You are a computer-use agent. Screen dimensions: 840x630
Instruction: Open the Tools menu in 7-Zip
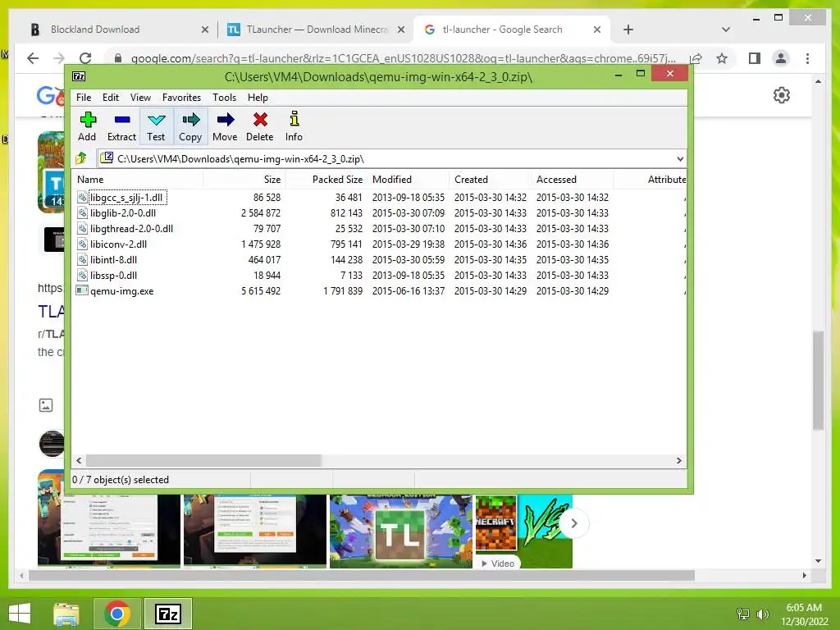click(x=225, y=98)
